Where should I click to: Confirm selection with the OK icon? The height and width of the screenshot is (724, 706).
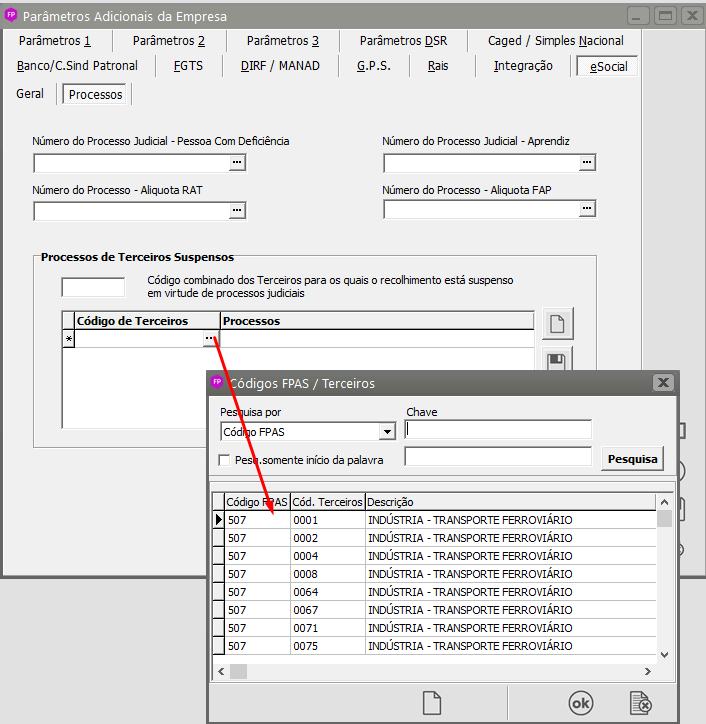click(x=580, y=703)
